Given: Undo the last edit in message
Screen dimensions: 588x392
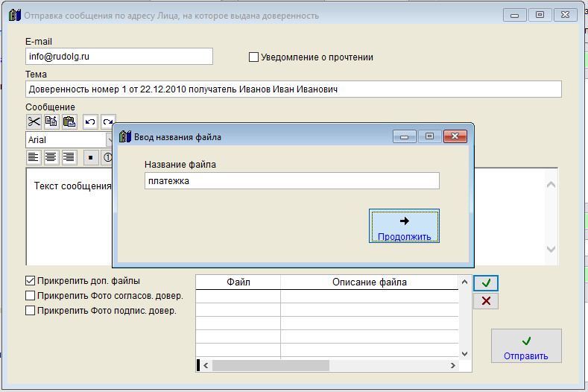Looking at the screenshot, I should point(90,122).
